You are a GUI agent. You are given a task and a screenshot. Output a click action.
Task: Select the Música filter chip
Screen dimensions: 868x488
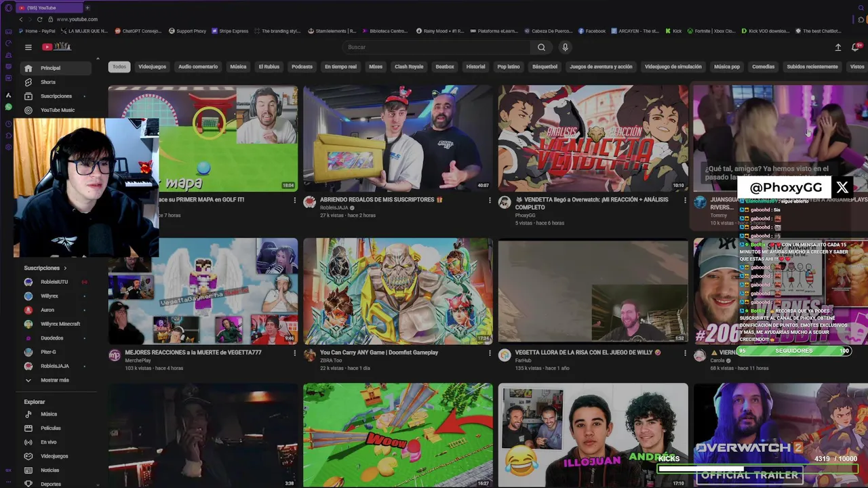[238, 66]
